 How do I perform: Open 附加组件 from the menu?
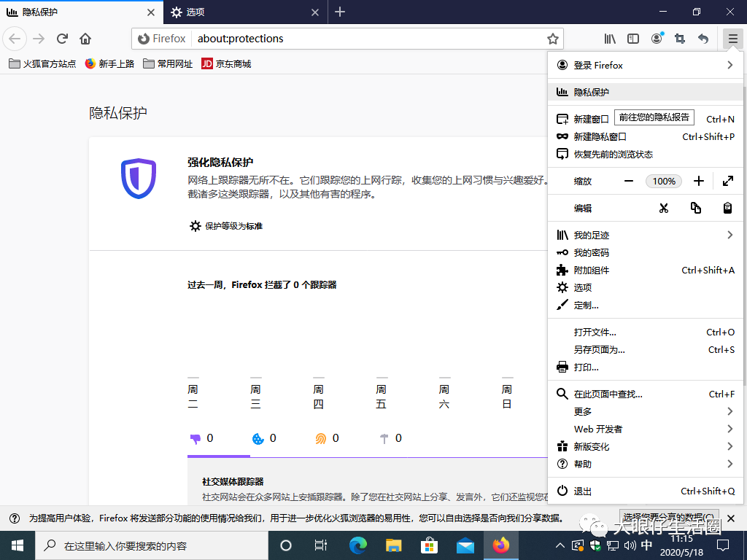645,270
